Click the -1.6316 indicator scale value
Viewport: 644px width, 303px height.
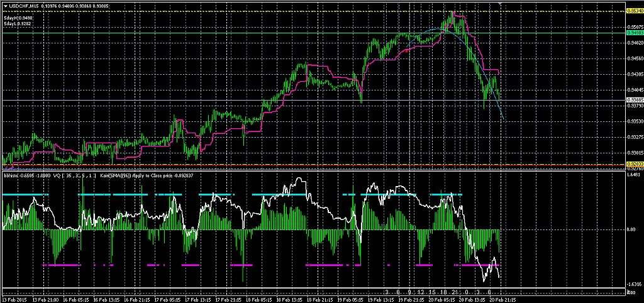pyautogui.click(x=633, y=283)
